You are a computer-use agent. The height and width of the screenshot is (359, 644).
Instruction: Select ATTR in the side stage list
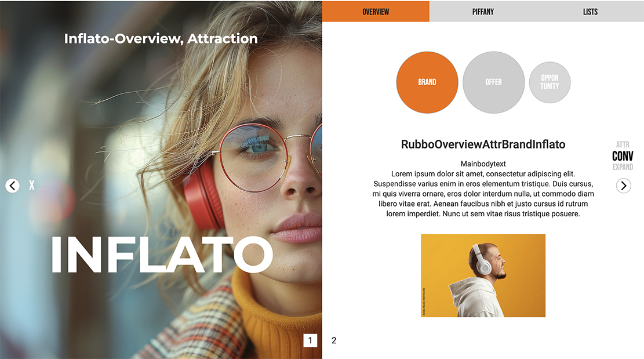pyautogui.click(x=623, y=144)
